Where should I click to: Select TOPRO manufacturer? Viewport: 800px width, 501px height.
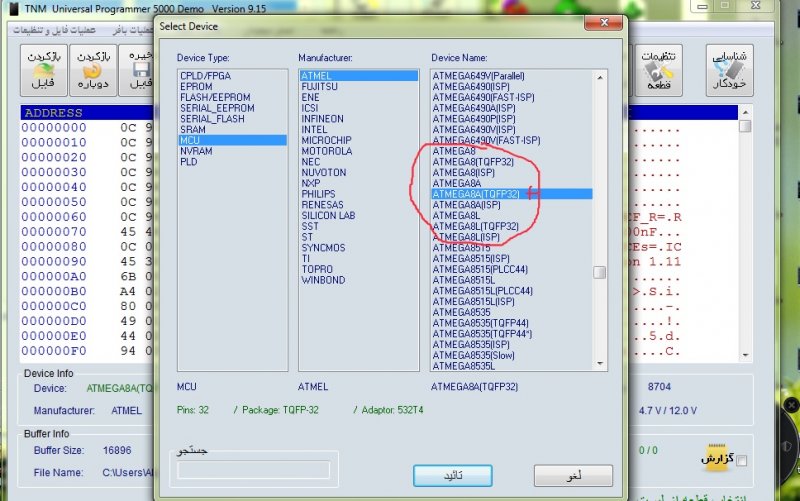pos(317,269)
